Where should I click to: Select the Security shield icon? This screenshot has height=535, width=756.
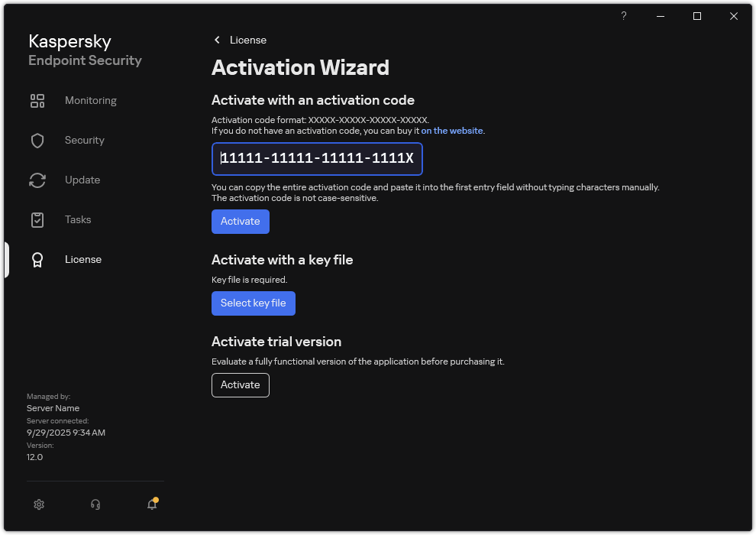tap(37, 140)
